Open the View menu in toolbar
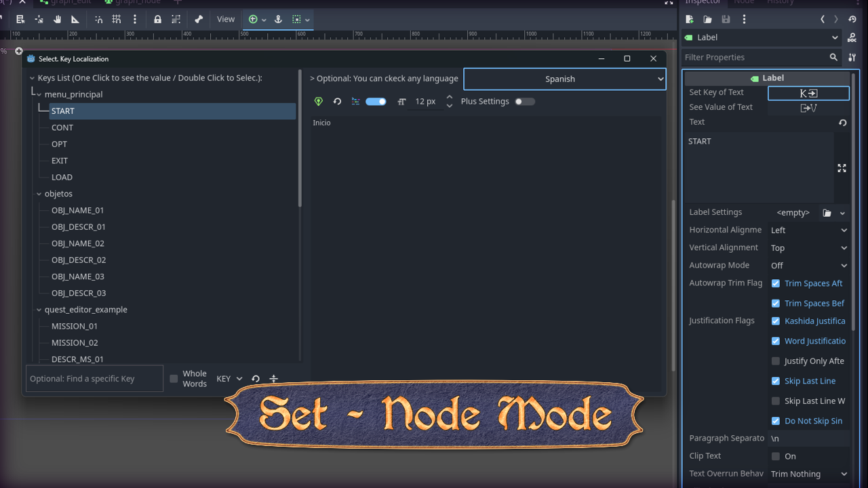Image resolution: width=868 pixels, height=488 pixels. pos(226,20)
